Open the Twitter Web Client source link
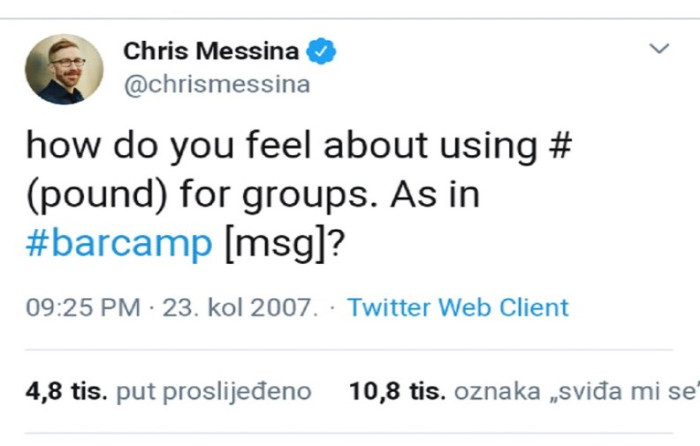The height and width of the screenshot is (446, 700). (x=457, y=307)
